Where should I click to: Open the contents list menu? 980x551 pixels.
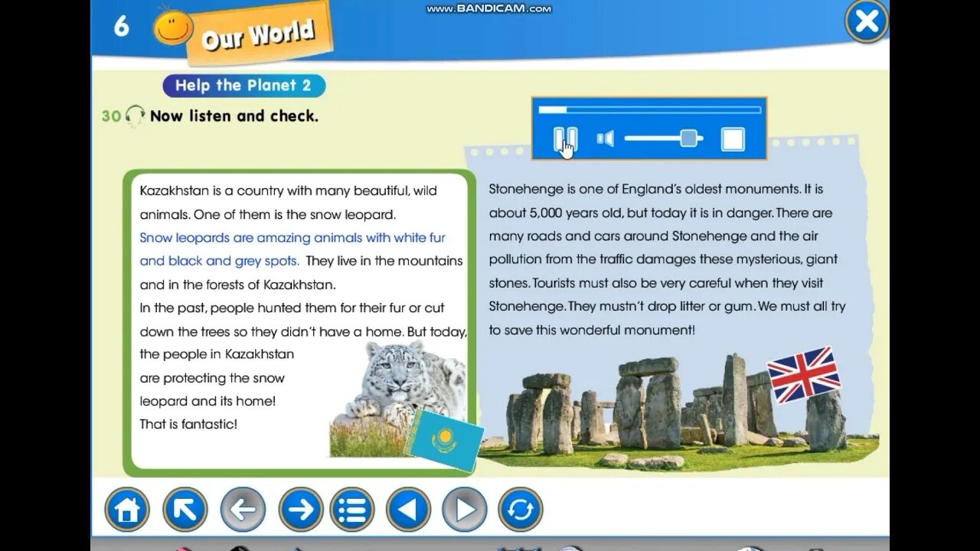click(x=352, y=509)
